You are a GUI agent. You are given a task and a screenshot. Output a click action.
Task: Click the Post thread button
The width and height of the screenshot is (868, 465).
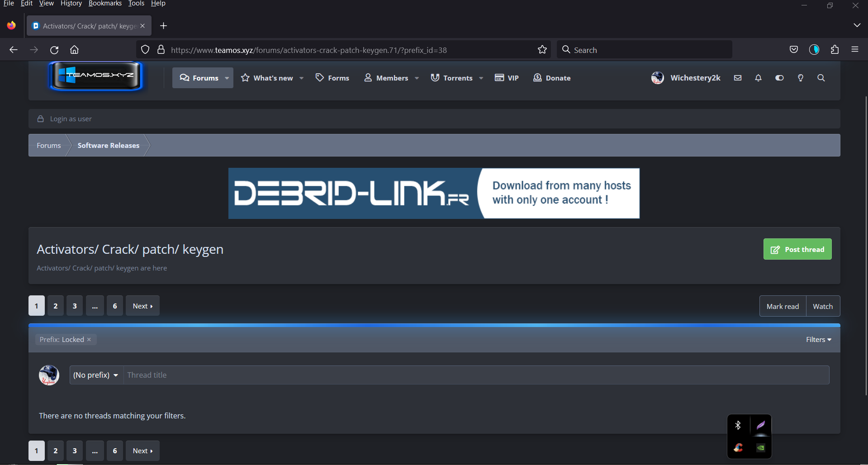[797, 249]
